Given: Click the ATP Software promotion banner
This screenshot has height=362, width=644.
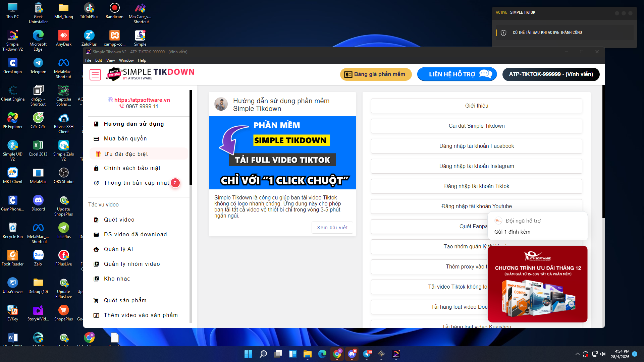Looking at the screenshot, I should pos(537,284).
